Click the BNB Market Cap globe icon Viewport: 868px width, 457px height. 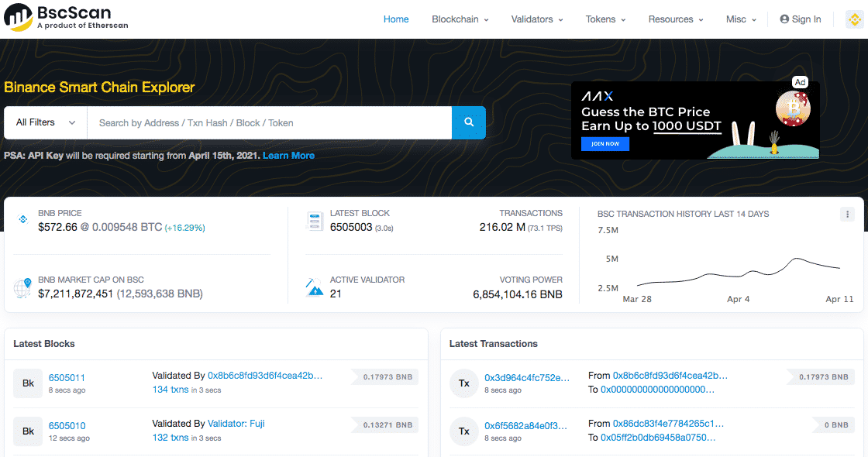coord(22,287)
